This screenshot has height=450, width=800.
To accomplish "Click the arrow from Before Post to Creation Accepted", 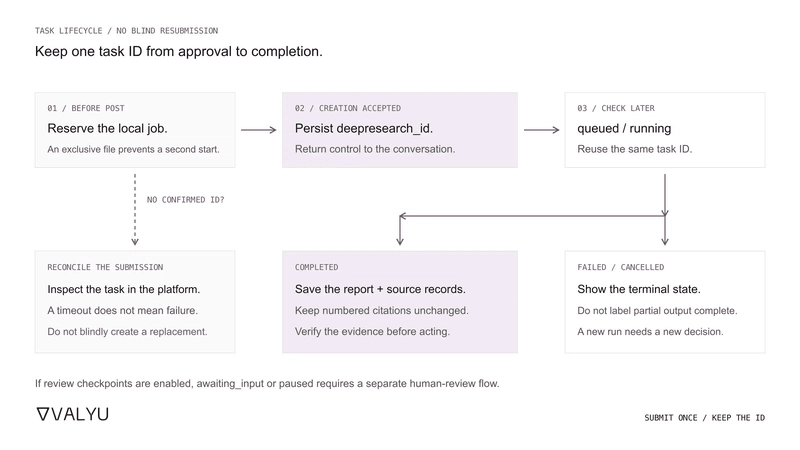I will [x=259, y=130].
